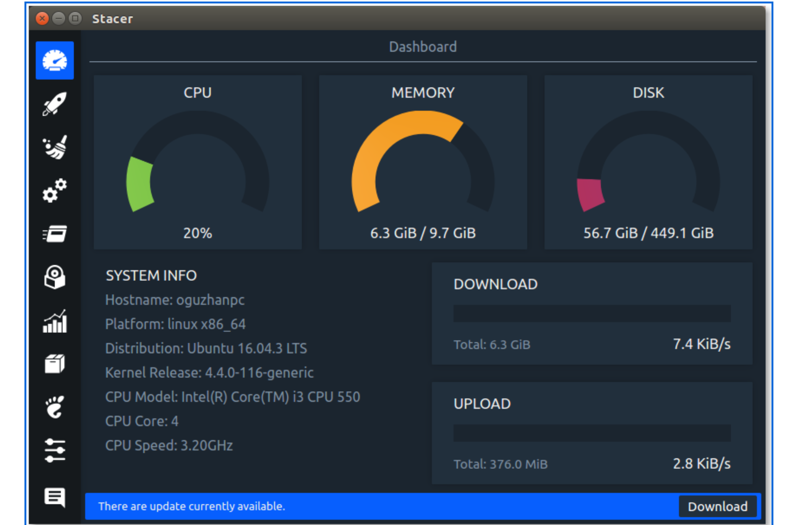Click 'Kernel Release: 4.4.0-116-generic' line
The height and width of the screenshot is (525, 812).
(209, 373)
